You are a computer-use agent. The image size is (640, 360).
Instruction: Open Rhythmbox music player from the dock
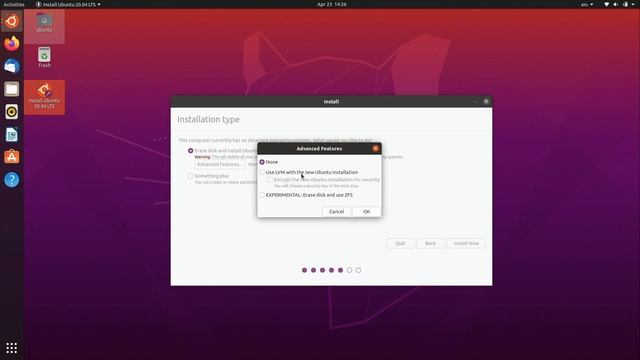(11, 111)
